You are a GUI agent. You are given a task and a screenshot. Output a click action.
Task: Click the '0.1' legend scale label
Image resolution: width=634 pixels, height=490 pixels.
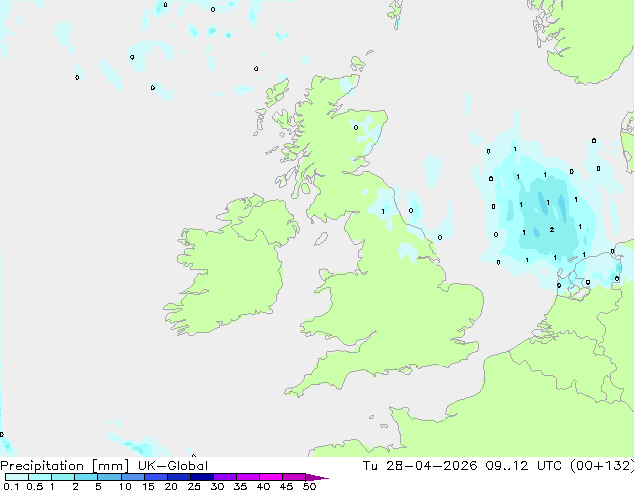[x=11, y=486]
